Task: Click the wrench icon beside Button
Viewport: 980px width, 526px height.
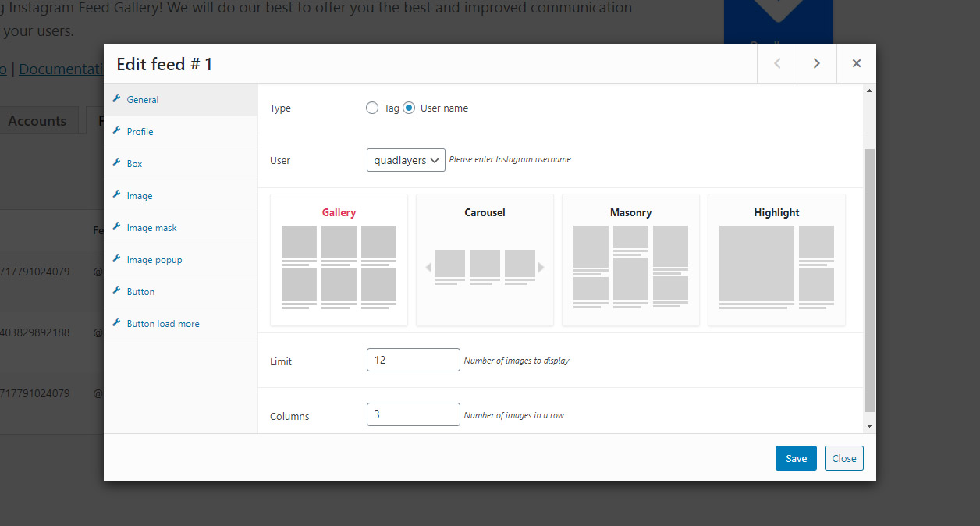Action: tap(116, 291)
